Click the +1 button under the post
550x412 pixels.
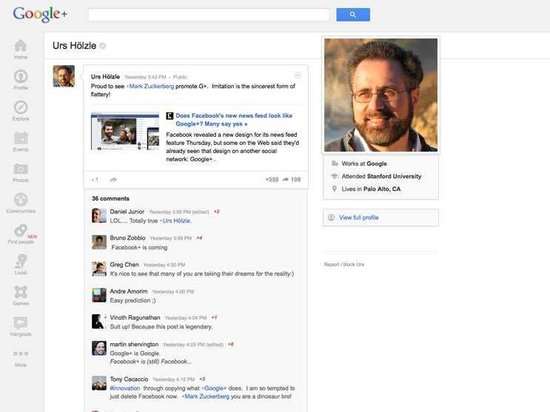[x=95, y=180]
